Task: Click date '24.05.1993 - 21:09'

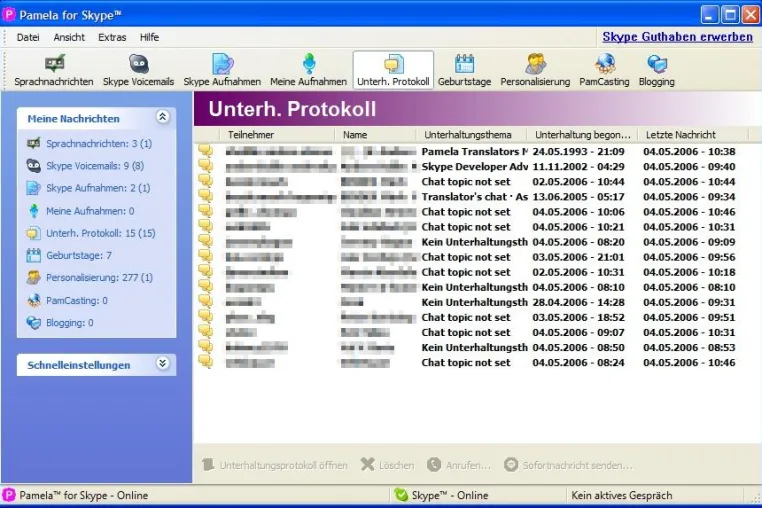Action: click(x=578, y=151)
